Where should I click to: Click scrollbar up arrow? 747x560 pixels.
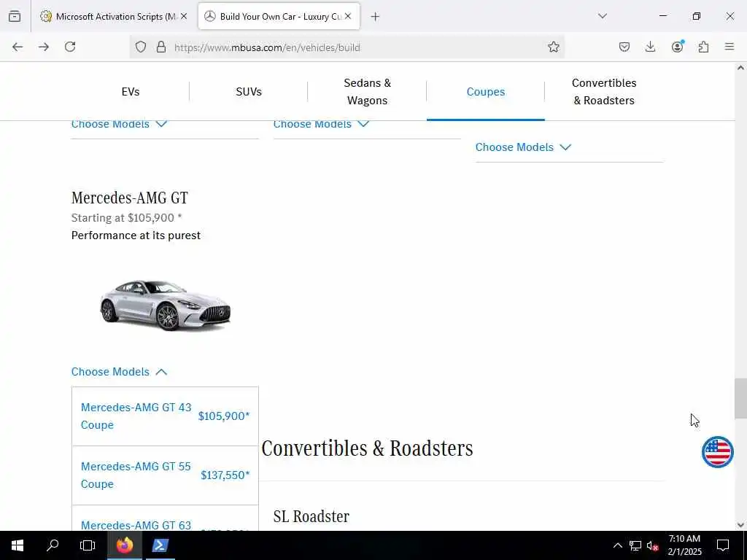740,68
